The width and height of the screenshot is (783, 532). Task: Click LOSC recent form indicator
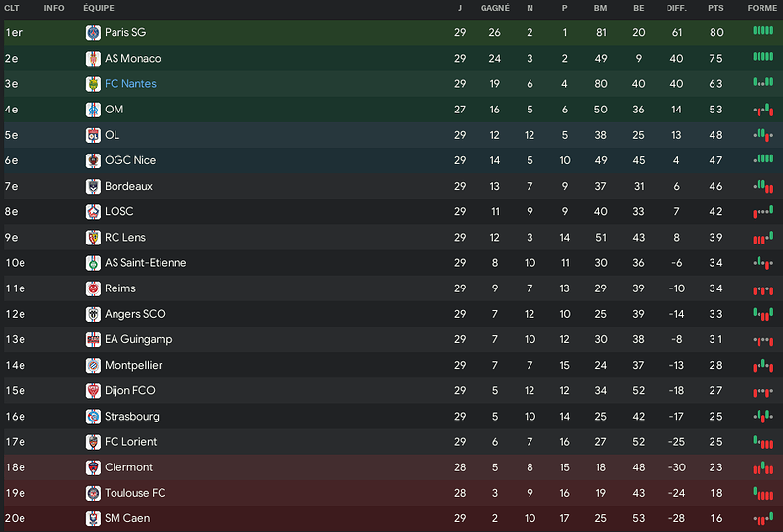pos(763,212)
